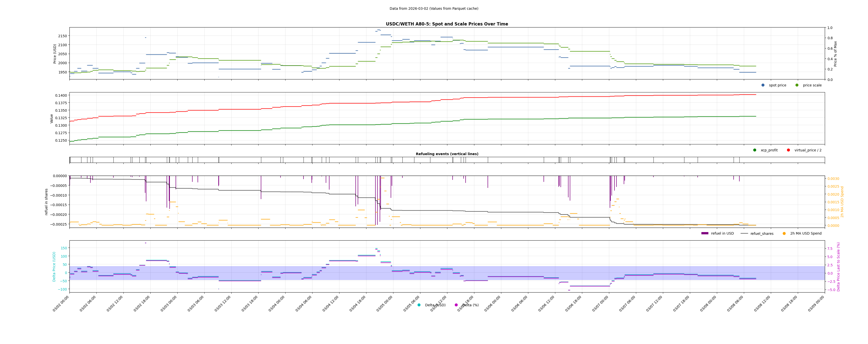Click the blue spot price legend marker
The width and height of the screenshot is (868, 344).
(x=763, y=85)
